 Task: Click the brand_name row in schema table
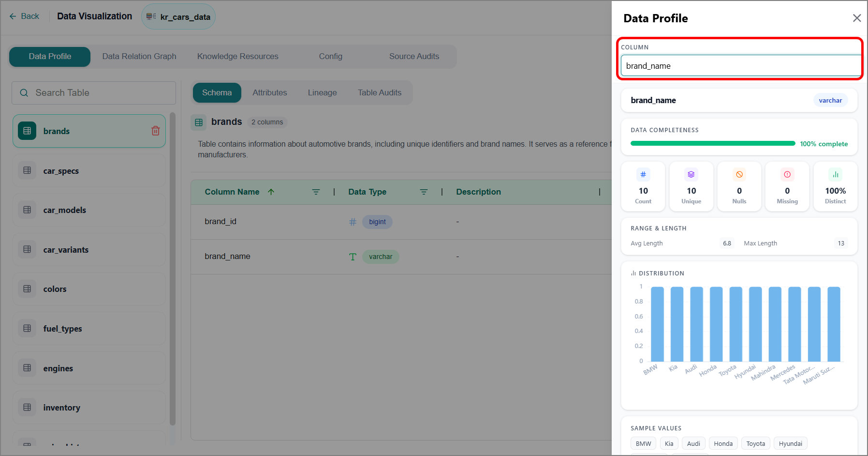tap(401, 257)
